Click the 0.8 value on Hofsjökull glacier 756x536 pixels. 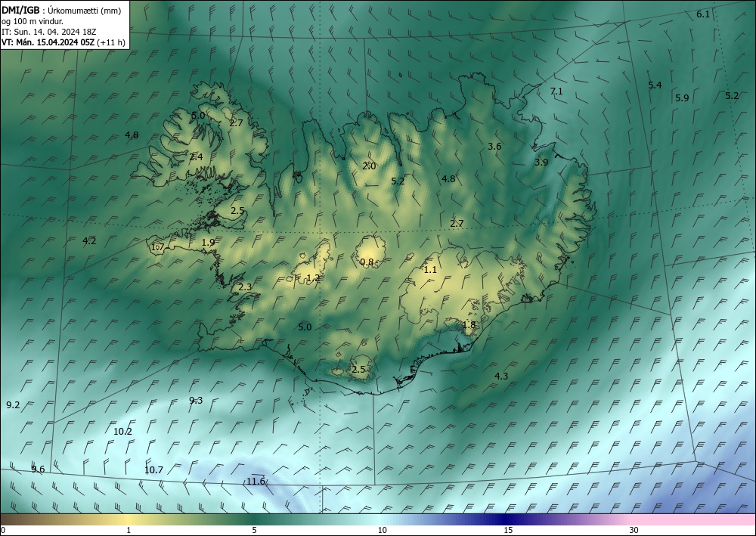[x=367, y=262]
